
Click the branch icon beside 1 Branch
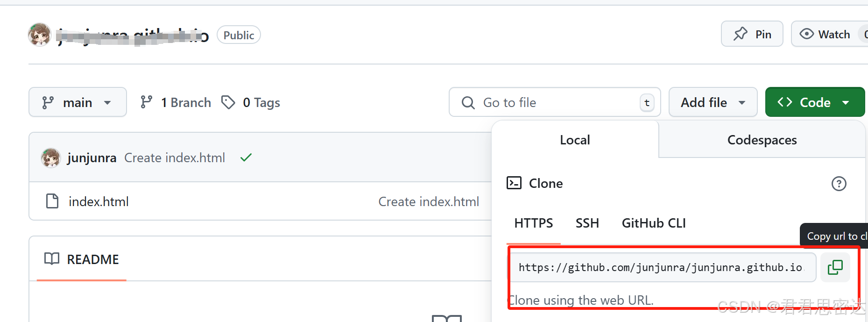tap(146, 102)
